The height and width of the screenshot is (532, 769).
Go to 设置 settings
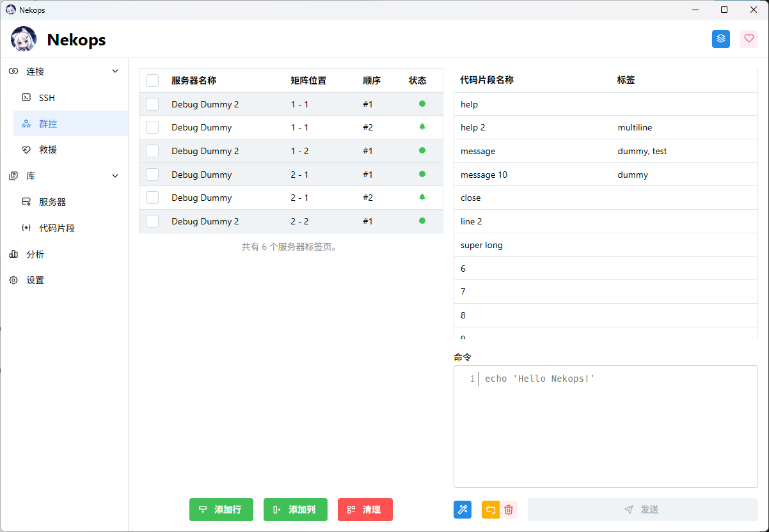point(35,280)
